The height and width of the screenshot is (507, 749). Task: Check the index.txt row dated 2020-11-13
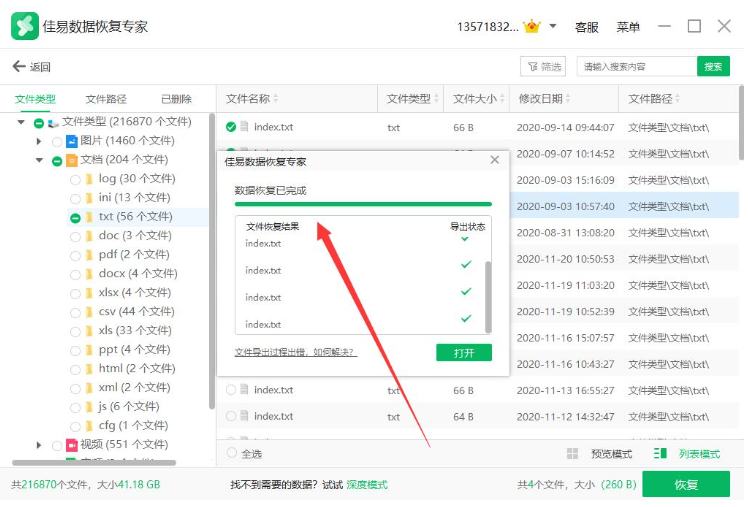click(231, 390)
